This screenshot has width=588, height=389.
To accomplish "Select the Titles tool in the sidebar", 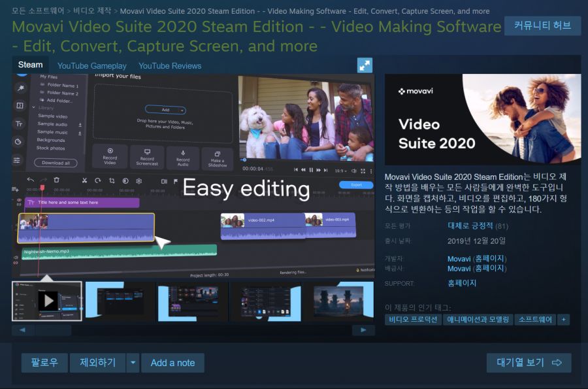I will 19,124.
